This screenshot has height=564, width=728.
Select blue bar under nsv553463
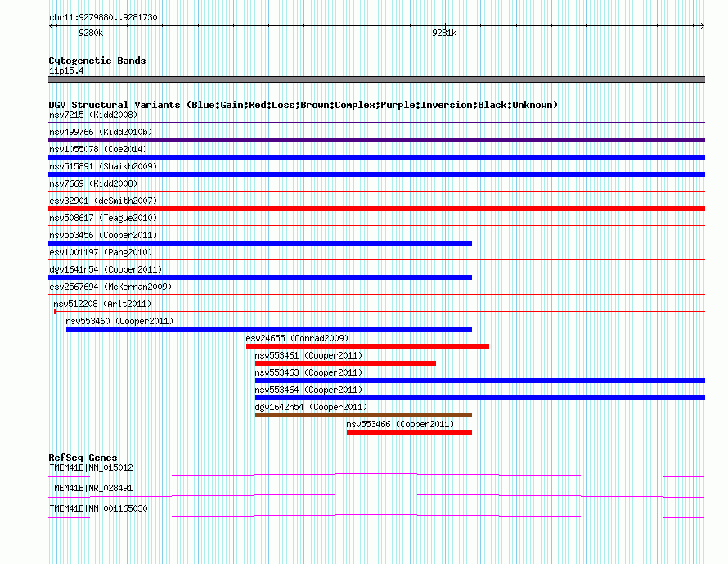480,381
